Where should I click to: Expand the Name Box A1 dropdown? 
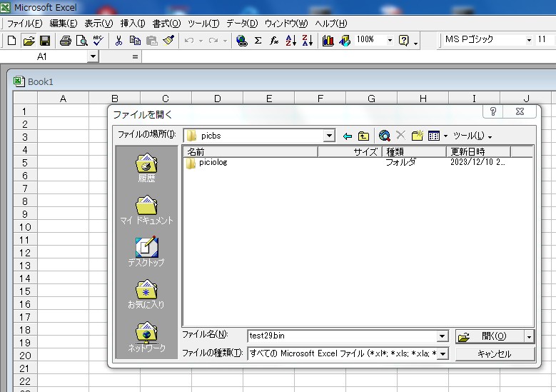point(93,56)
